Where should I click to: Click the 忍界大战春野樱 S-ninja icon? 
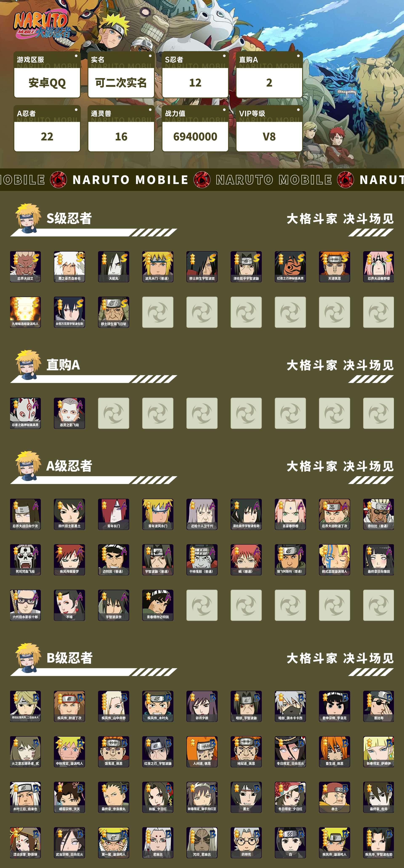378,267
